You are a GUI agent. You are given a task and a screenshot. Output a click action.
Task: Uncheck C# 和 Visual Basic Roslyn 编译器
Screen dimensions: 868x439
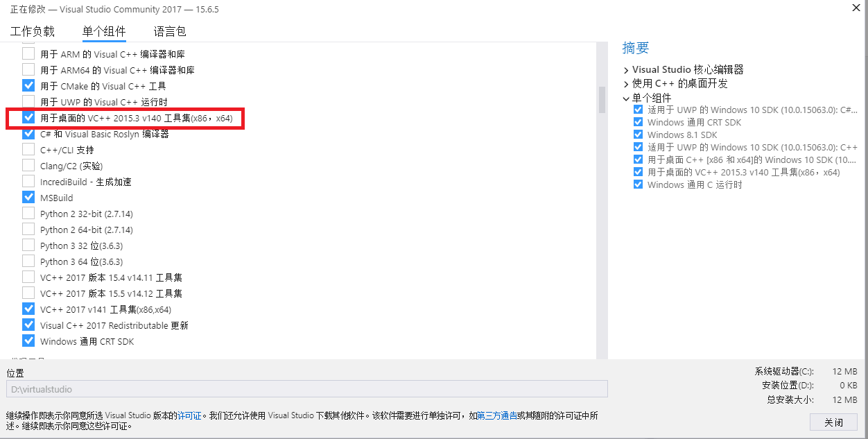[28, 133]
